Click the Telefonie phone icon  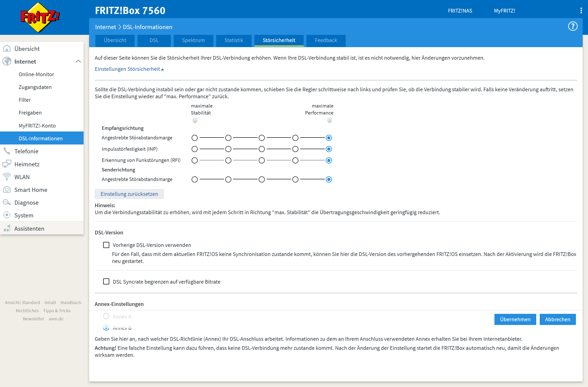coord(7,151)
